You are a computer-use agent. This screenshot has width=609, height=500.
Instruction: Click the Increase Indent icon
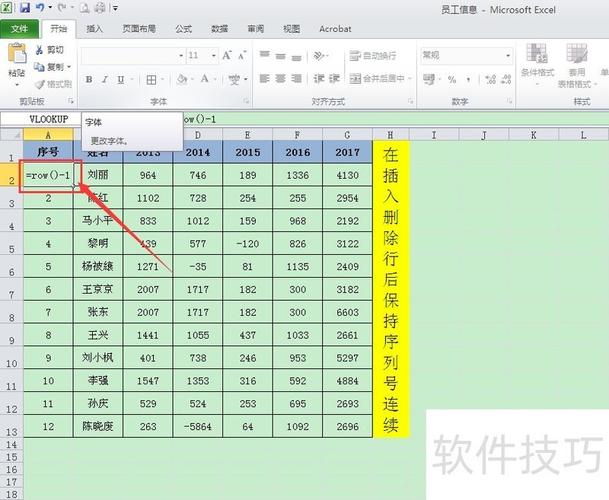tap(334, 79)
